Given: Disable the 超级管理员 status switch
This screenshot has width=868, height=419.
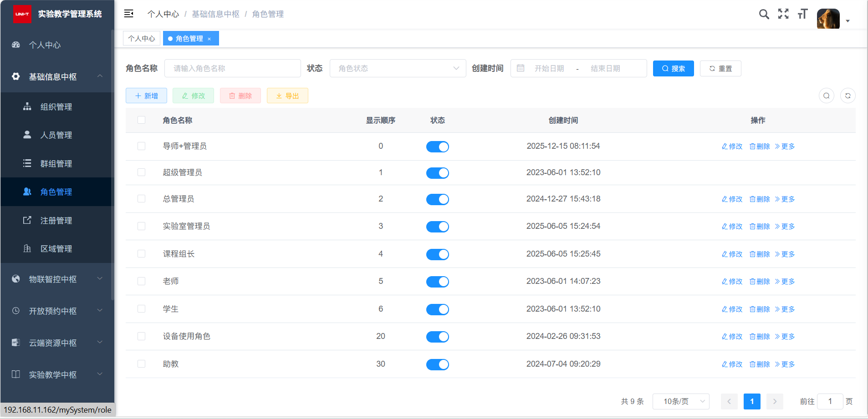Looking at the screenshot, I should pyautogui.click(x=437, y=173).
